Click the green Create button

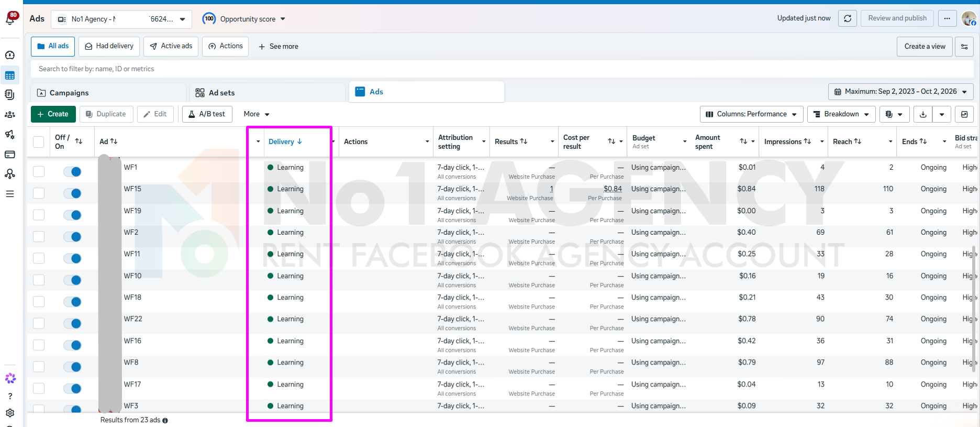[x=53, y=114]
